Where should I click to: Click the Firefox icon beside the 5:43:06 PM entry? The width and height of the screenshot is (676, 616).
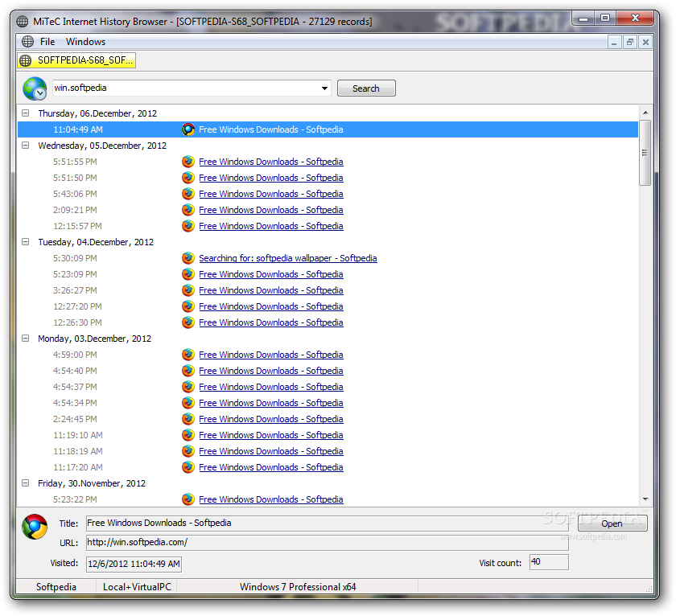pyautogui.click(x=188, y=194)
